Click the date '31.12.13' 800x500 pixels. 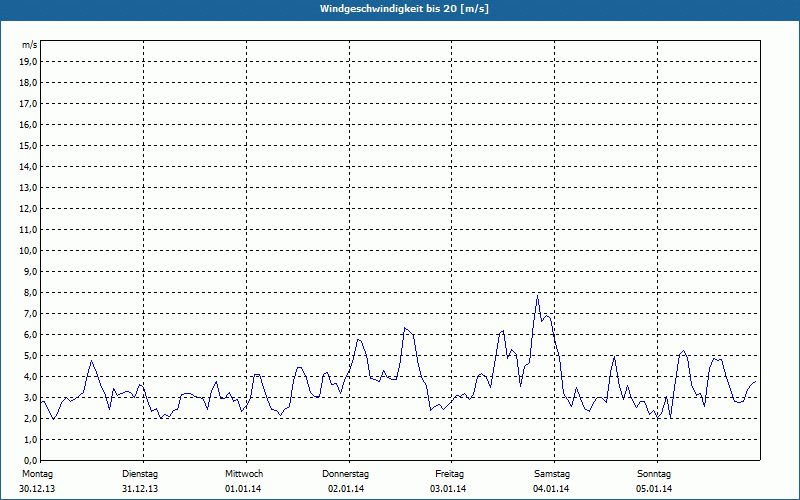click(x=140, y=489)
